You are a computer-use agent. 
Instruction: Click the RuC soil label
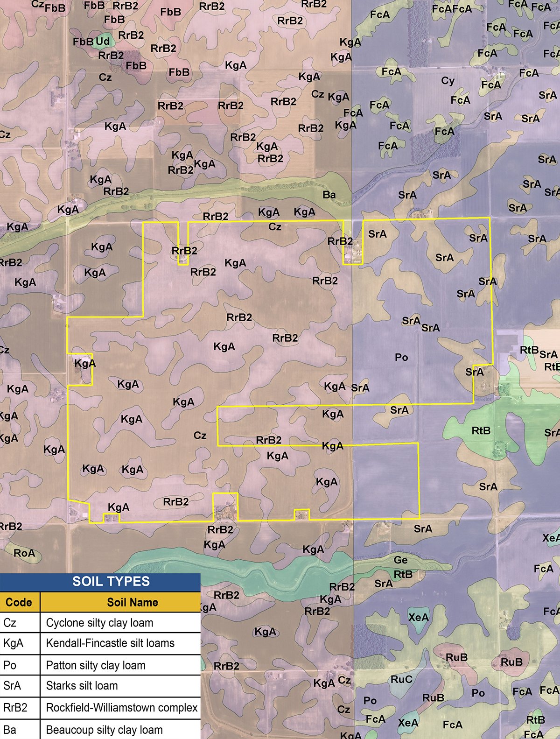(x=401, y=679)
